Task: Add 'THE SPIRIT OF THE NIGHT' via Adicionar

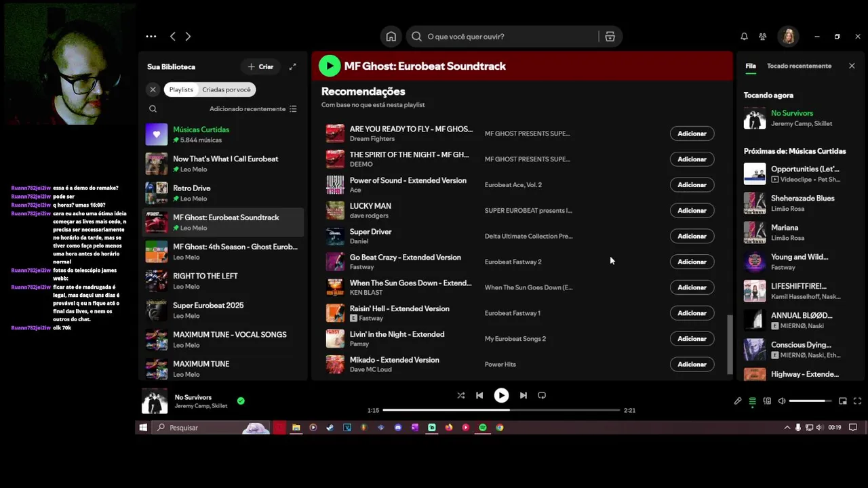Action: pyautogui.click(x=692, y=159)
